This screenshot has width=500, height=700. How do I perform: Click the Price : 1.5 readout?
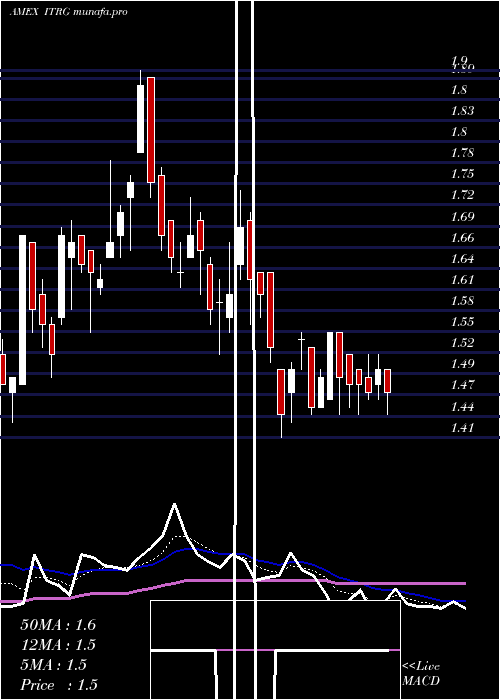click(59, 685)
